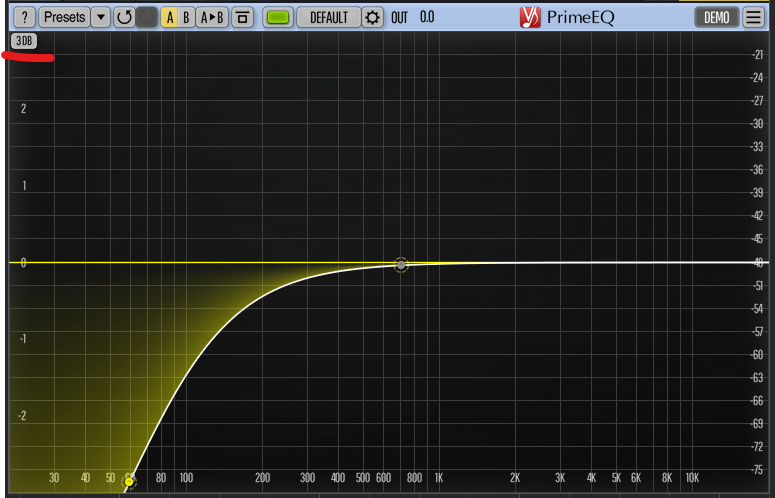Open the help question mark button
Image resolution: width=775 pixels, height=498 pixels.
(x=24, y=17)
